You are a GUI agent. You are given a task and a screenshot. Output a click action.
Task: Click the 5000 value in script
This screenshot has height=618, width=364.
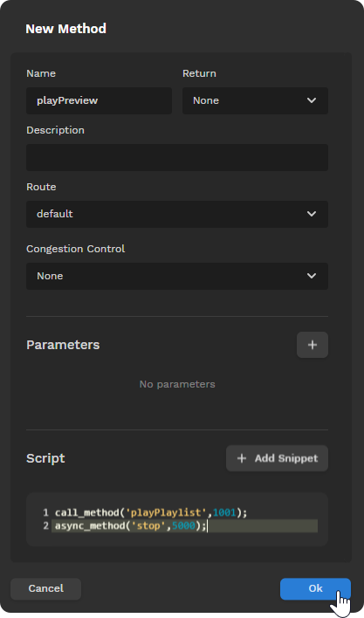click(183, 525)
